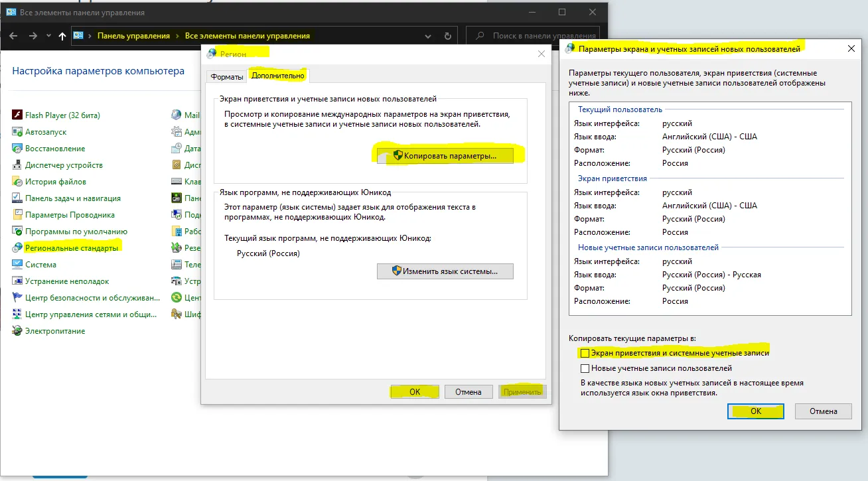868x481 pixels.
Task: Click OK in the Регион dialog
Action: pyautogui.click(x=415, y=392)
